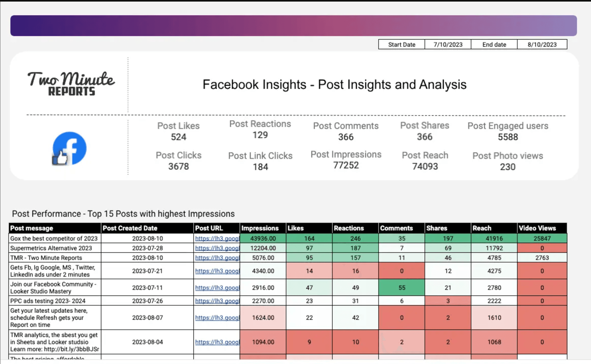Click the Video Views column header
This screenshot has height=364, width=591.
(542, 228)
